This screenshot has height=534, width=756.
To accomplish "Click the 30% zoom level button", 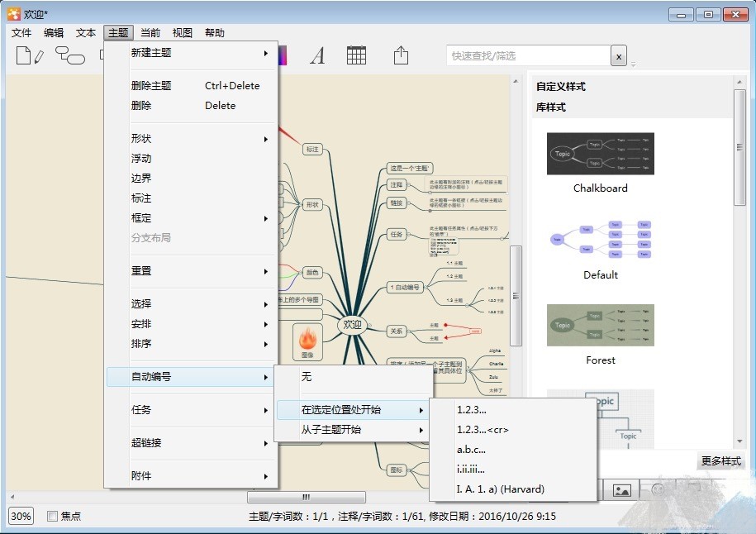I will point(21,516).
